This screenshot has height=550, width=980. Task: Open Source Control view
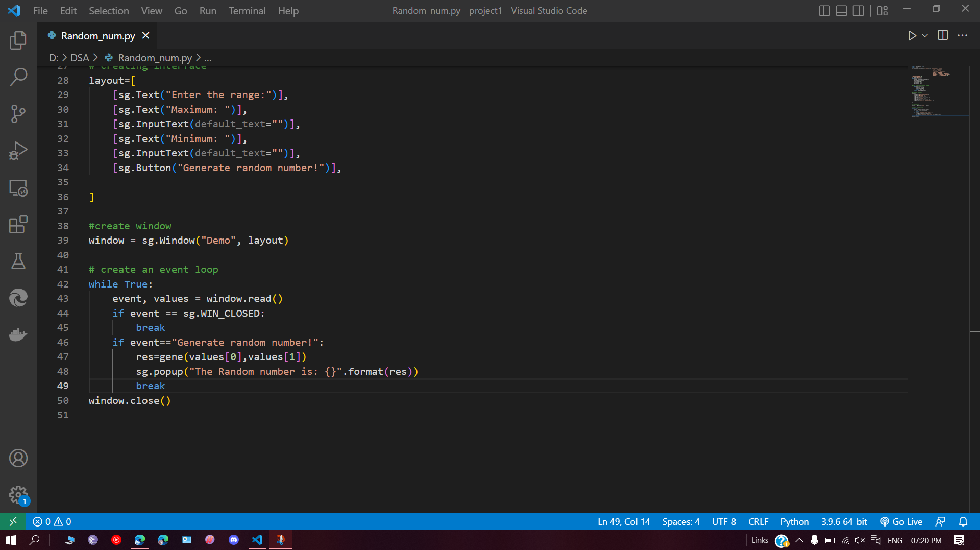coord(18,114)
